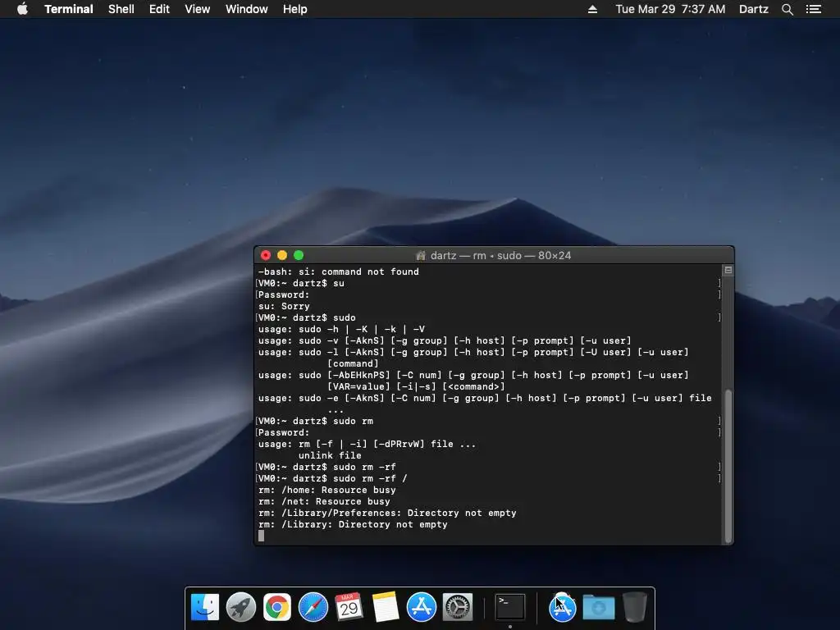The image size is (840, 630).
Task: Open Notes app in the Dock
Action: pyautogui.click(x=386, y=607)
